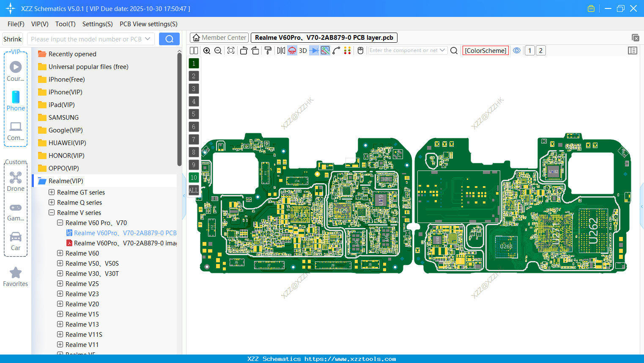
Task: Click the blue search button
Action: [x=169, y=39]
